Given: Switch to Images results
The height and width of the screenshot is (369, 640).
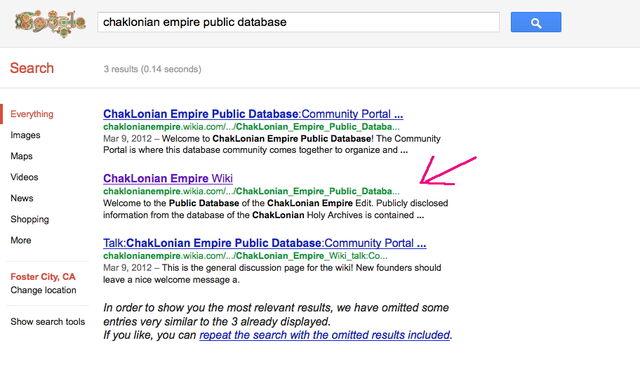Looking at the screenshot, I should point(25,135).
